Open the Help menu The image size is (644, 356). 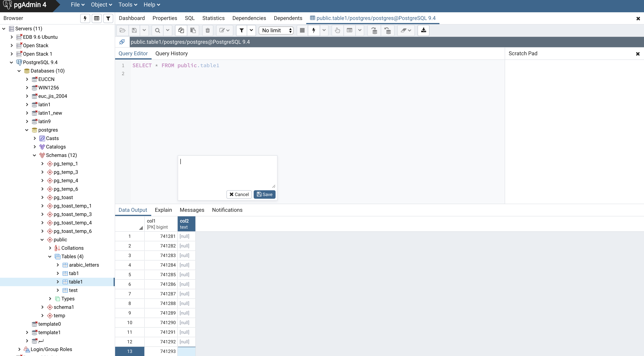(152, 4)
